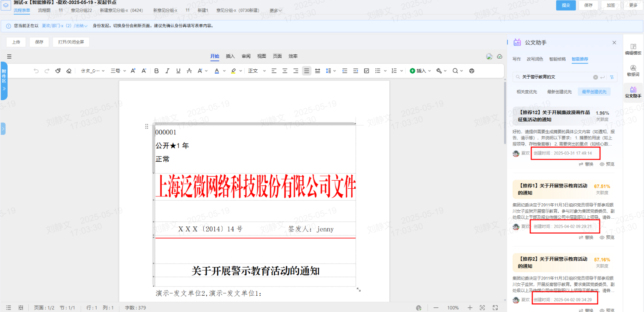Click the clear formatting eraser icon
The image size is (644, 312).
coord(69,71)
